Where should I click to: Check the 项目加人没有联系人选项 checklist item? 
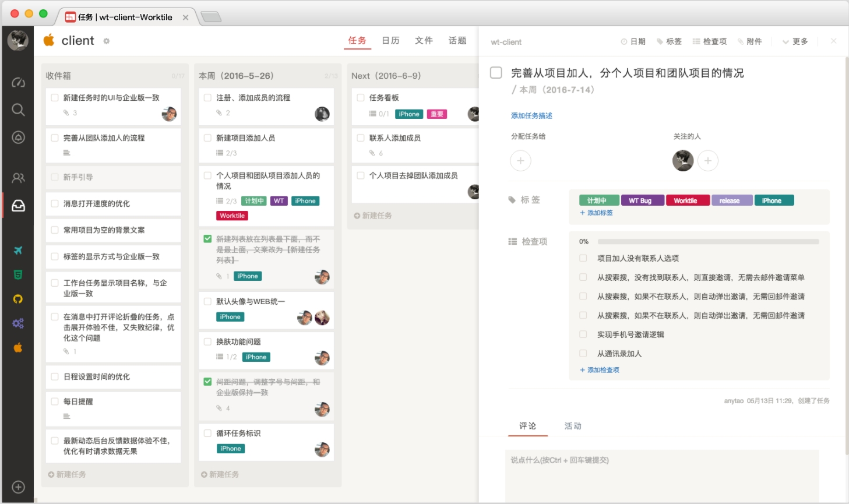(583, 258)
